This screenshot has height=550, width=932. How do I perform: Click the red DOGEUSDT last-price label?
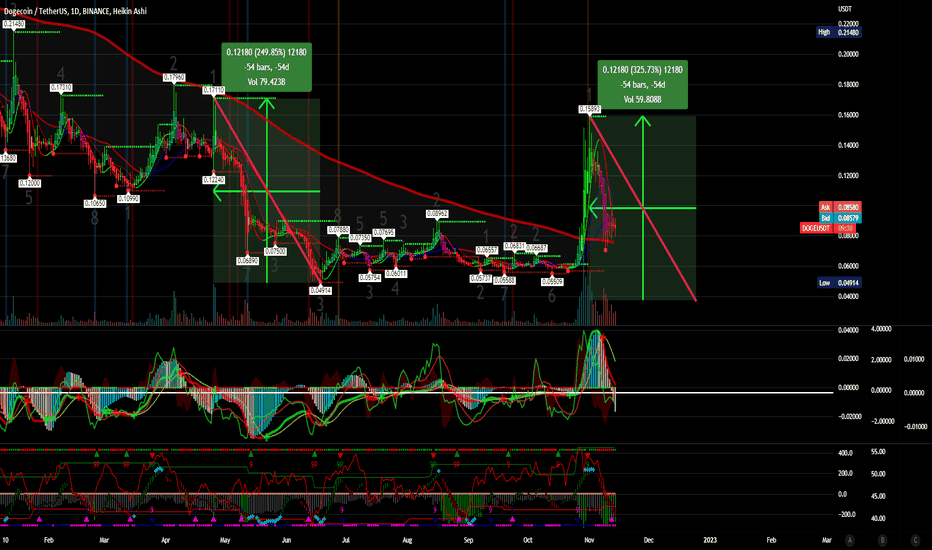click(830, 228)
